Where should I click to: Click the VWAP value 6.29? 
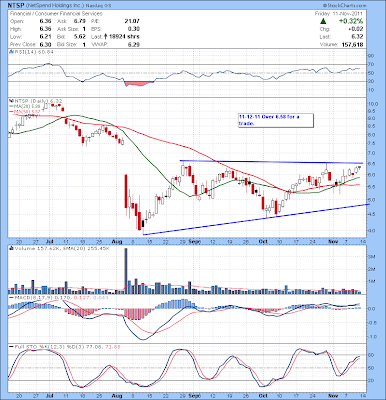coord(134,44)
